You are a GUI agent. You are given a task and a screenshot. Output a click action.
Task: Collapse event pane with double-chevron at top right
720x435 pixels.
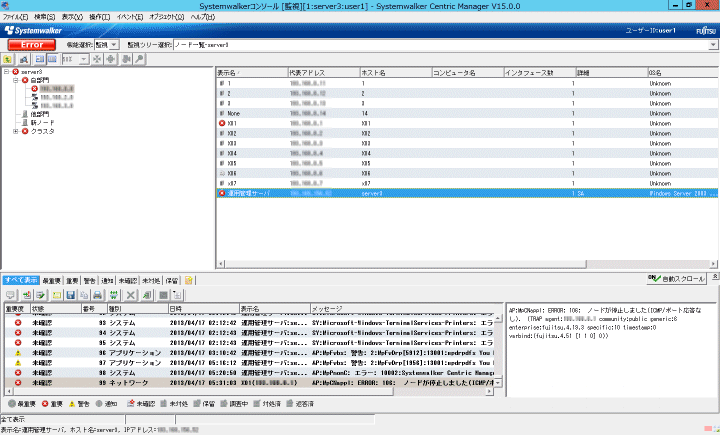coord(715,277)
